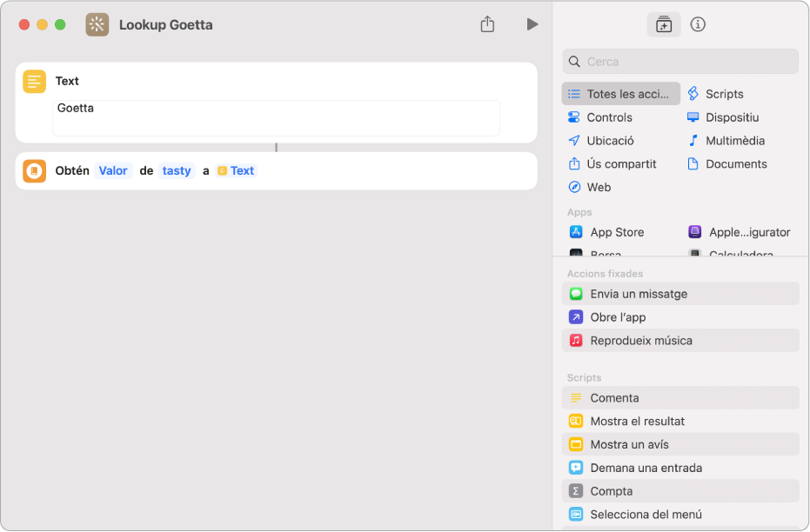The height and width of the screenshot is (532, 810).
Task: Open the Dispositiu category
Action: [723, 117]
